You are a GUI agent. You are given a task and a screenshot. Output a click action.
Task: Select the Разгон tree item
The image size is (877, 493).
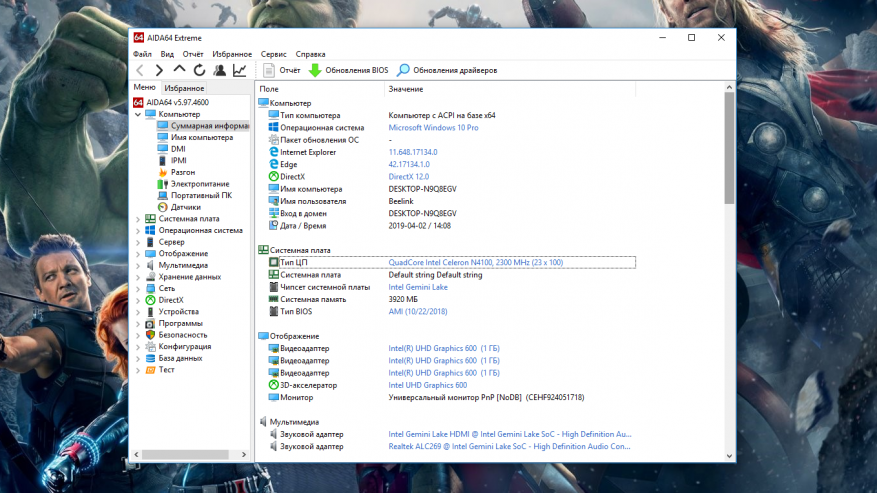point(183,172)
